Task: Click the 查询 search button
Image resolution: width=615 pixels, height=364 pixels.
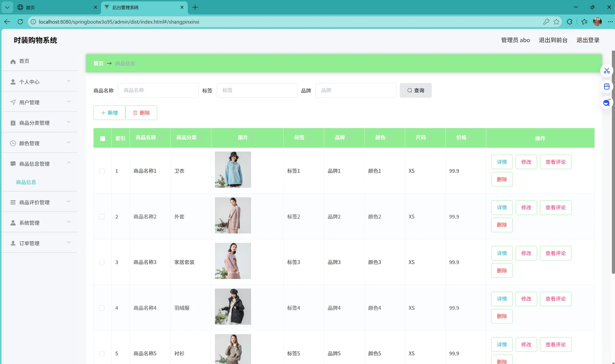Action: [416, 90]
